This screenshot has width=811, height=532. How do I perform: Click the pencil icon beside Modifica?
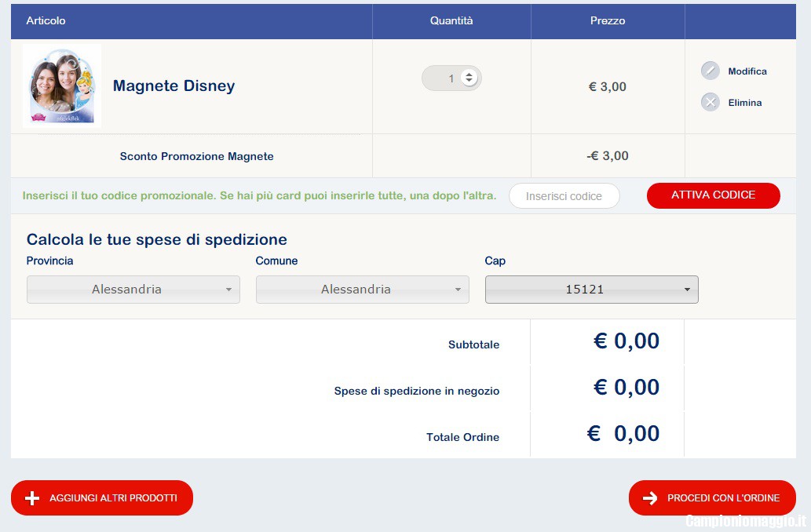[710, 71]
